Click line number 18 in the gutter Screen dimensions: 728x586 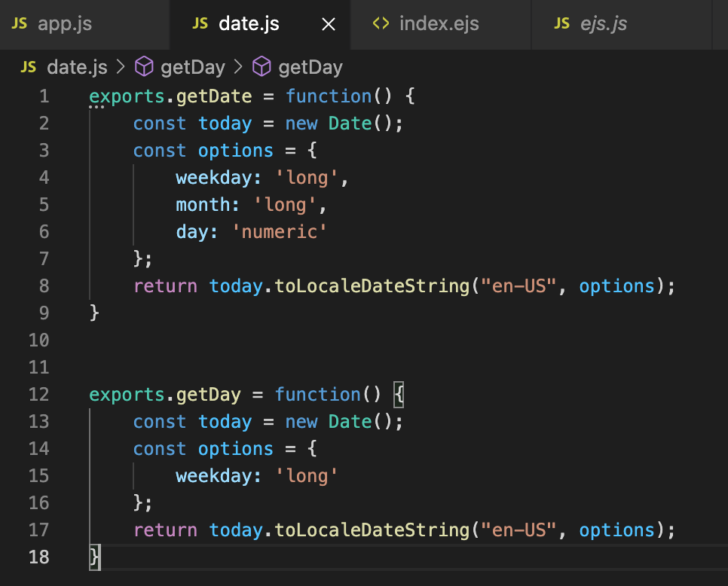click(x=39, y=557)
